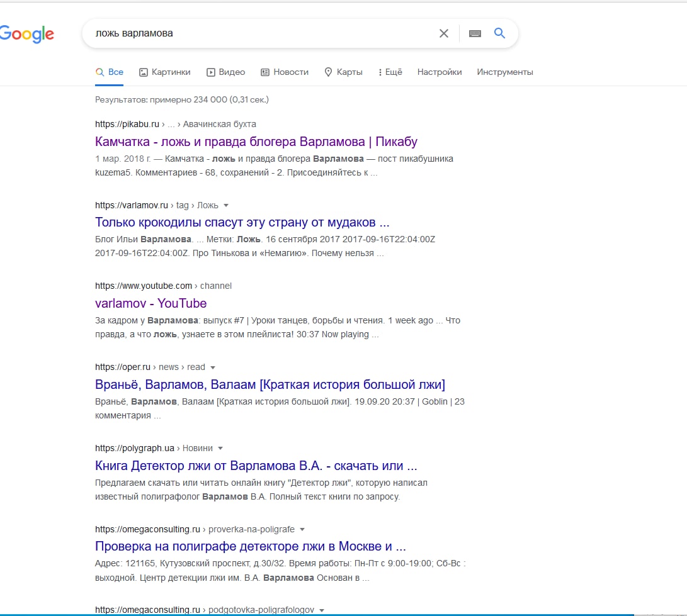Click the https://pikabu.ru breadcrumb URL
687x616 pixels.
coord(176,125)
